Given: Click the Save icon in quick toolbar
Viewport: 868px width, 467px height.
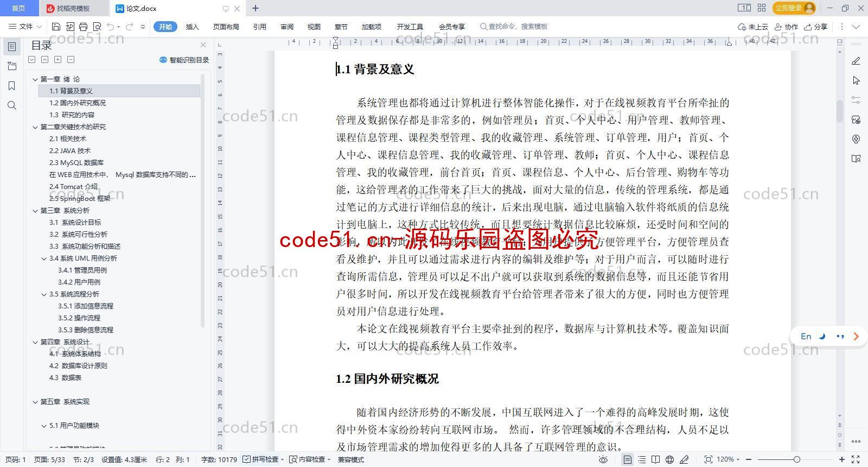Looking at the screenshot, I should [56, 27].
